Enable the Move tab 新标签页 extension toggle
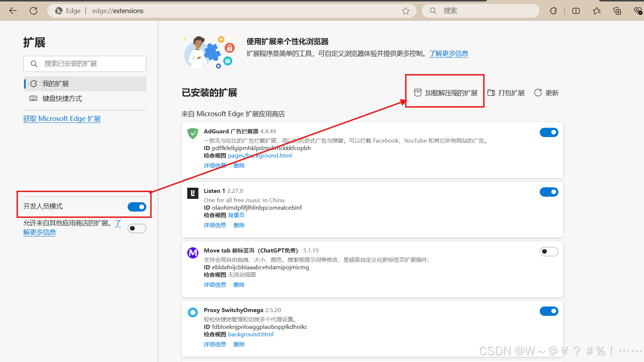The height and width of the screenshot is (362, 644). tap(549, 251)
